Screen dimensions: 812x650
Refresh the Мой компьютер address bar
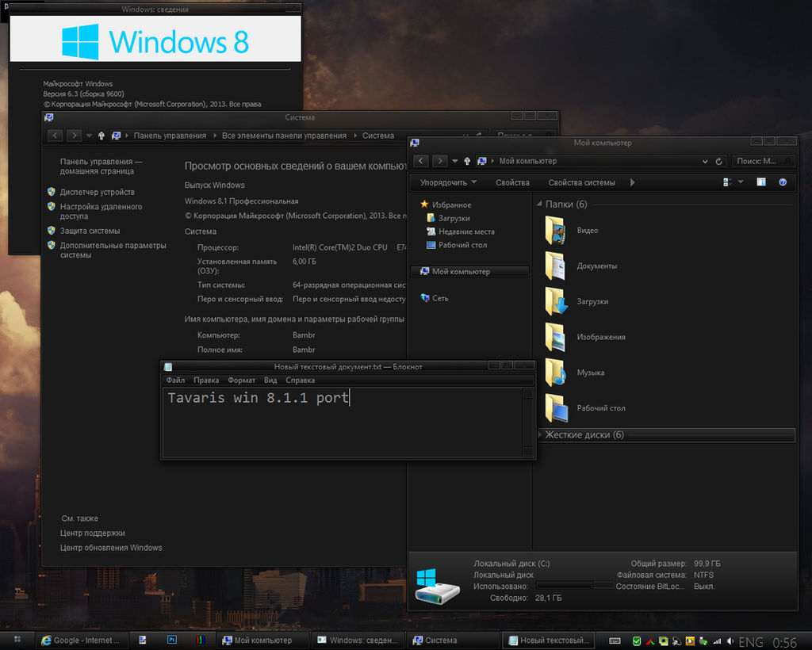pyautogui.click(x=719, y=161)
